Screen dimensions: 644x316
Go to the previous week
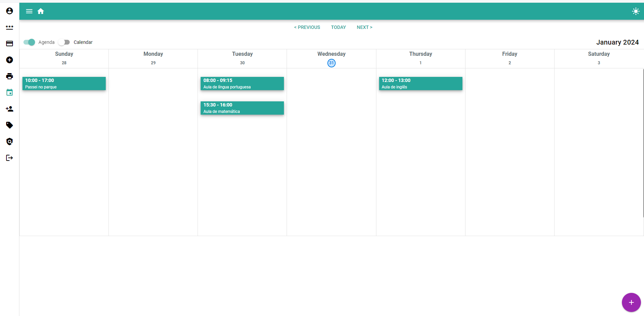[307, 27]
